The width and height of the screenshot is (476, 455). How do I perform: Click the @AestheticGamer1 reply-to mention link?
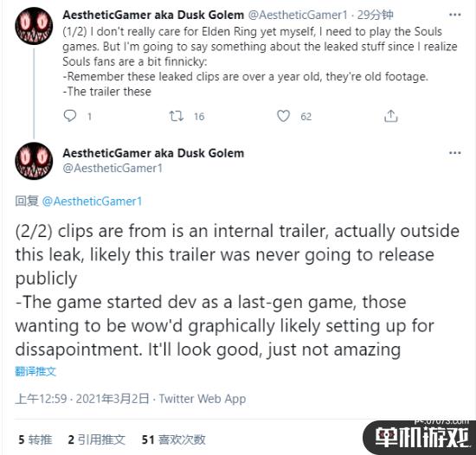pos(92,202)
